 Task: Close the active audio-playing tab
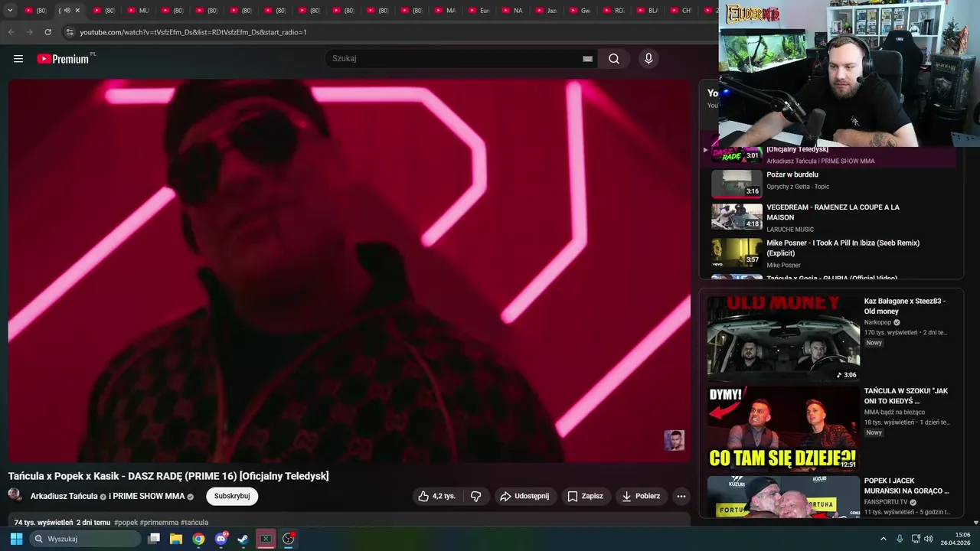point(77,11)
